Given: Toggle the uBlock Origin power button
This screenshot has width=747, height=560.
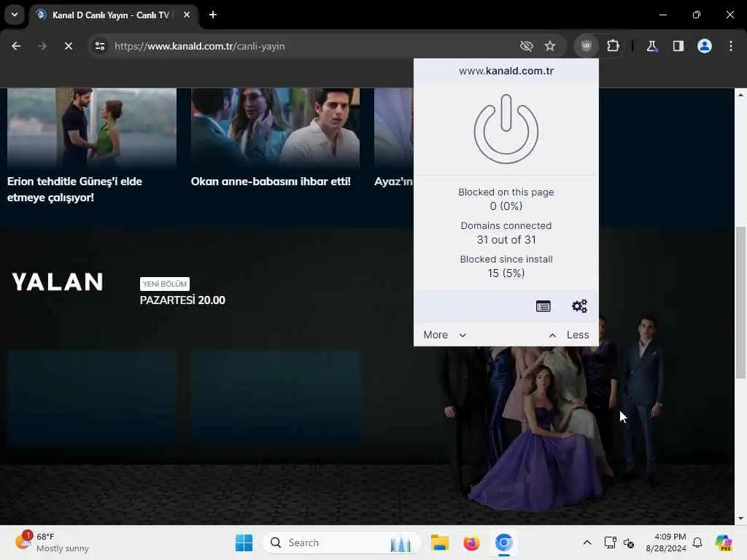Looking at the screenshot, I should coord(506,129).
